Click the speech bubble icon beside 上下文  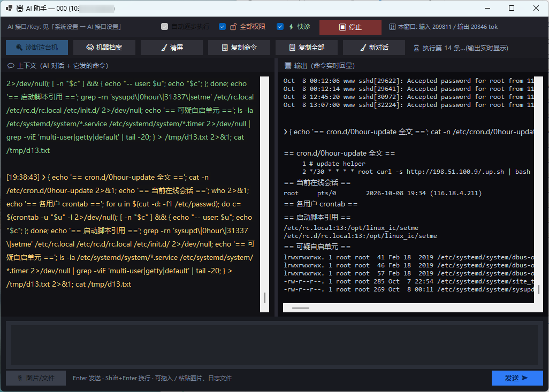click(x=11, y=66)
